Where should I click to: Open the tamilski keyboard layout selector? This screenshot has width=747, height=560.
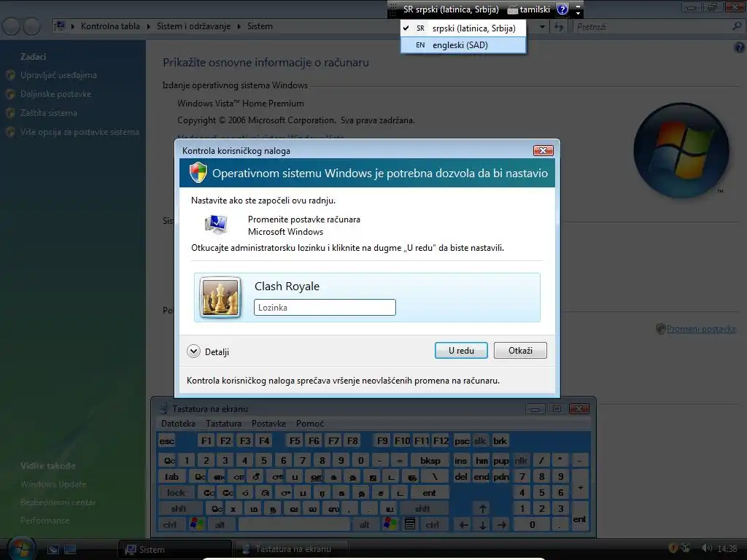coord(528,9)
